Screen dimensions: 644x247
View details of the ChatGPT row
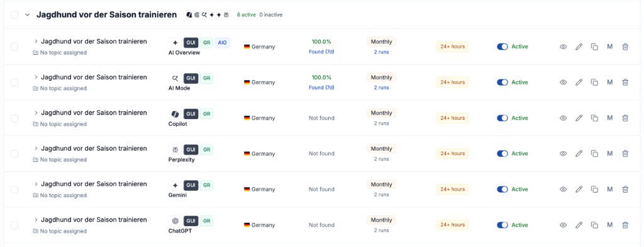(563, 225)
